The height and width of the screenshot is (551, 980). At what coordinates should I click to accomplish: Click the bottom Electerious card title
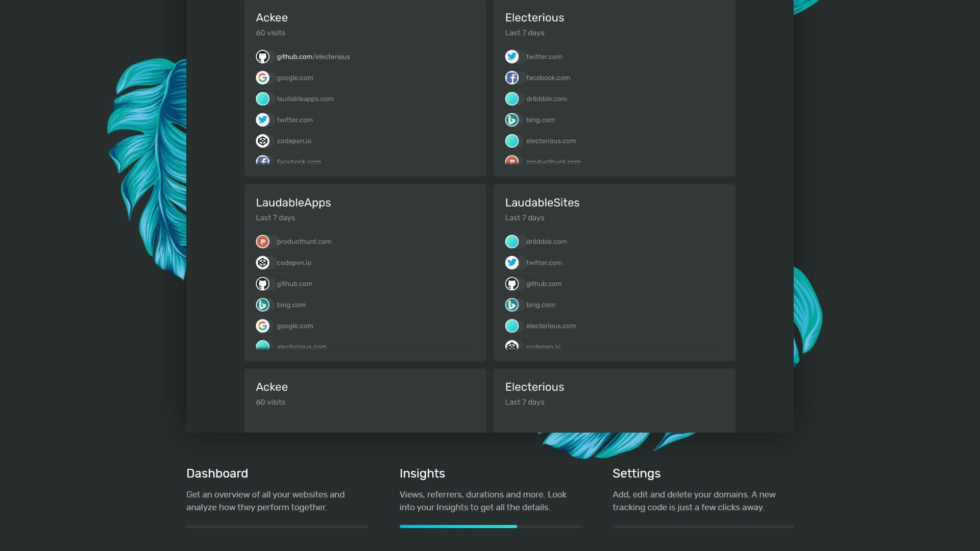(534, 387)
